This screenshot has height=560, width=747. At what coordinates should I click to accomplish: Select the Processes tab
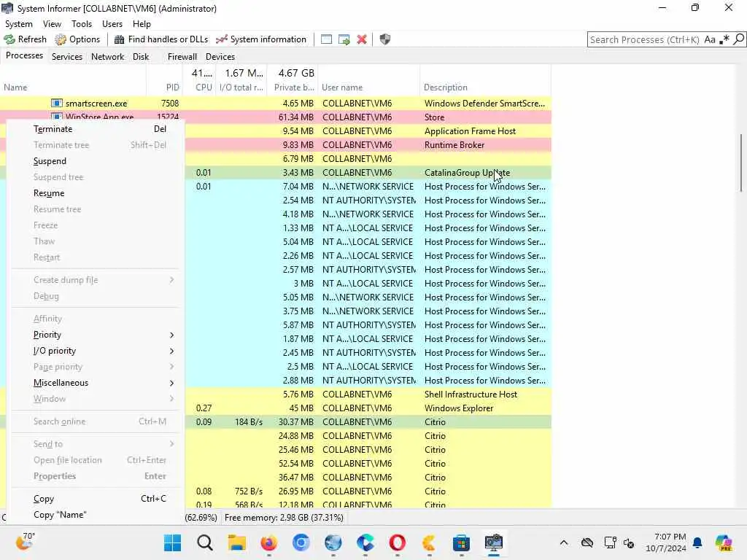[24, 55]
